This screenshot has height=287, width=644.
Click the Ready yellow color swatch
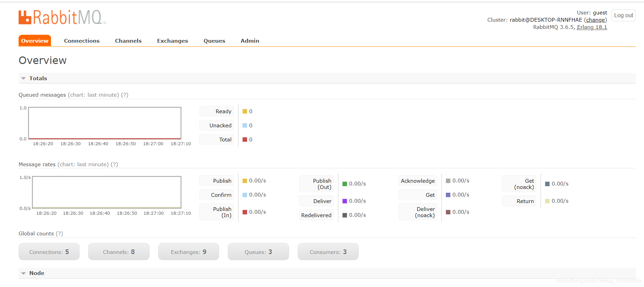pos(245,111)
